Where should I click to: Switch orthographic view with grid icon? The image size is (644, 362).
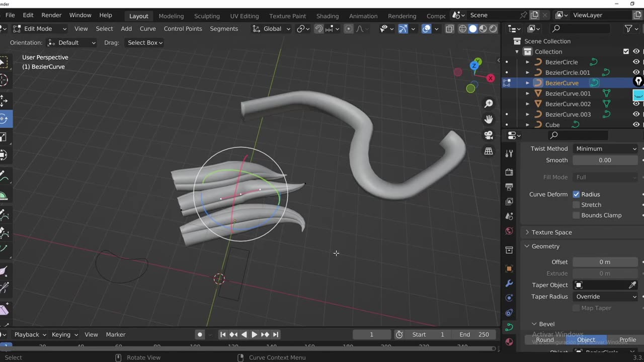tap(489, 151)
